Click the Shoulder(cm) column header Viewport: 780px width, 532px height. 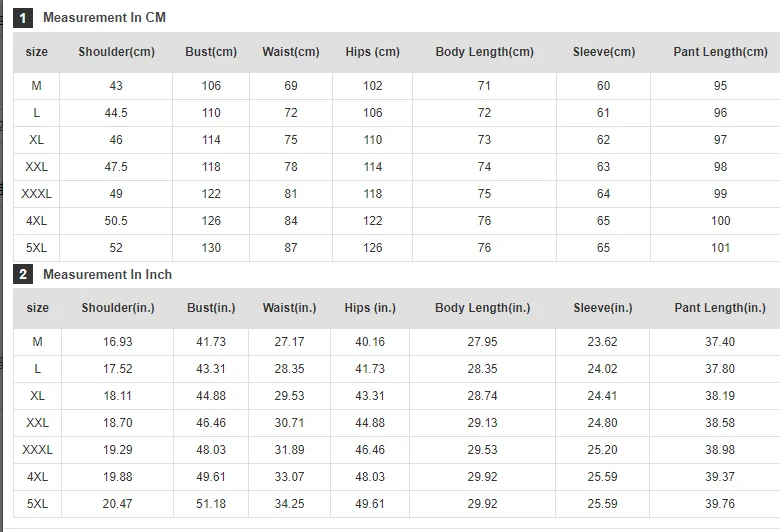pyautogui.click(x=116, y=52)
